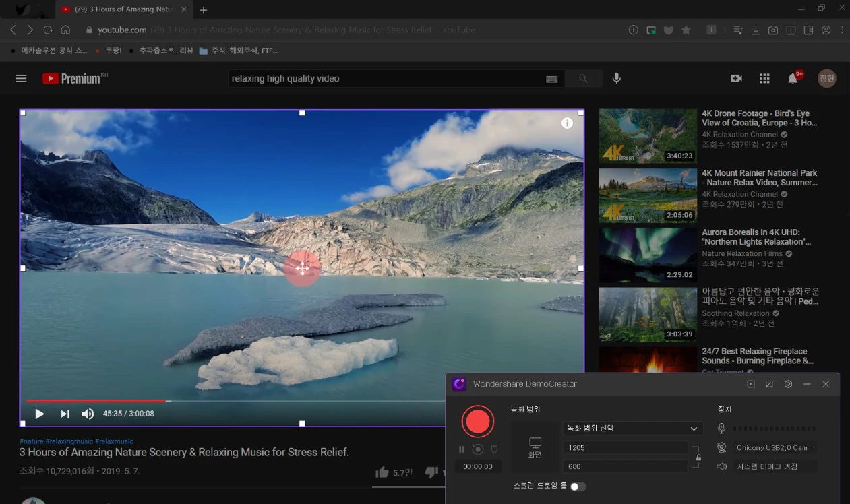Enable the 스크린 드로잉 툴 switch
Screen dimensions: 850x504
(578, 486)
